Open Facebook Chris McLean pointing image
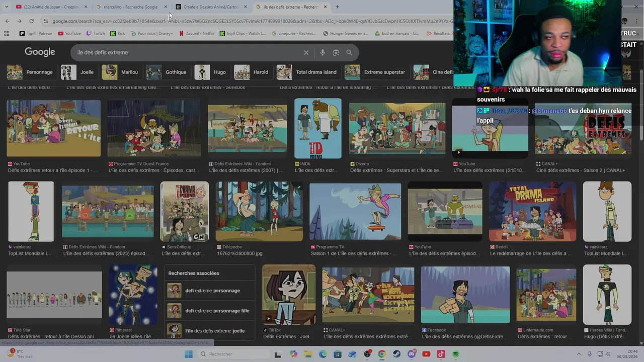Image resolution: width=644 pixels, height=362 pixels. coord(465,295)
